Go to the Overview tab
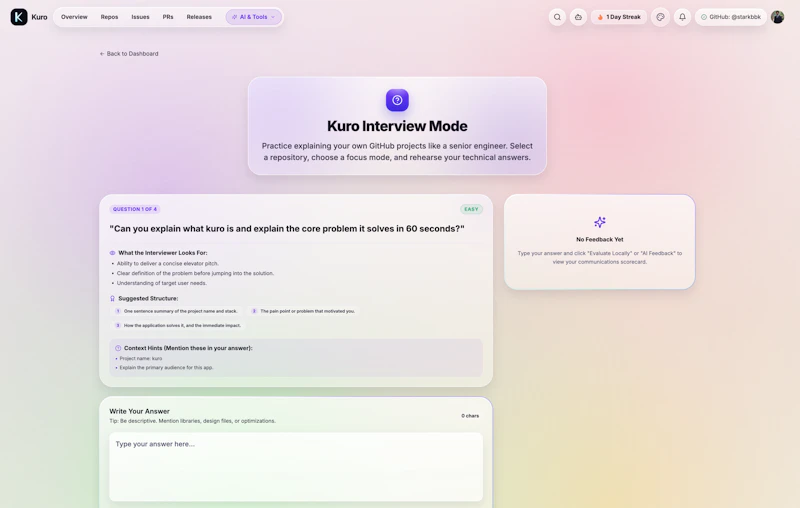 click(74, 17)
